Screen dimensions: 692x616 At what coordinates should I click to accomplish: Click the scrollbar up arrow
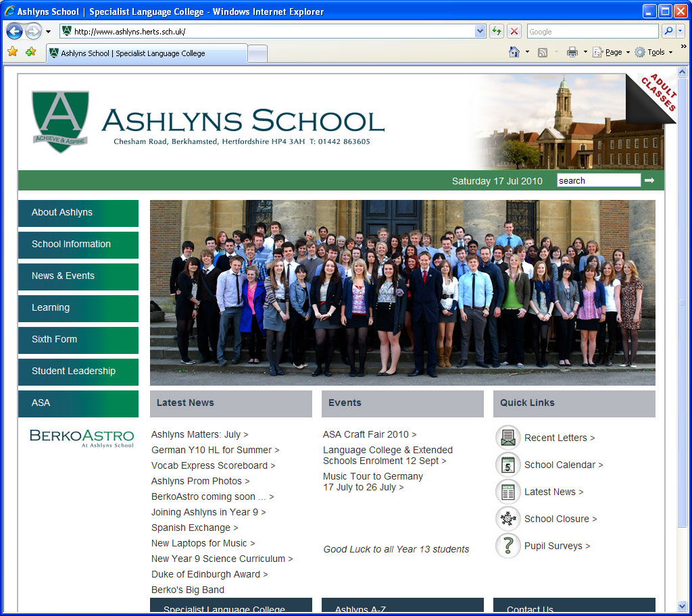[x=682, y=72]
